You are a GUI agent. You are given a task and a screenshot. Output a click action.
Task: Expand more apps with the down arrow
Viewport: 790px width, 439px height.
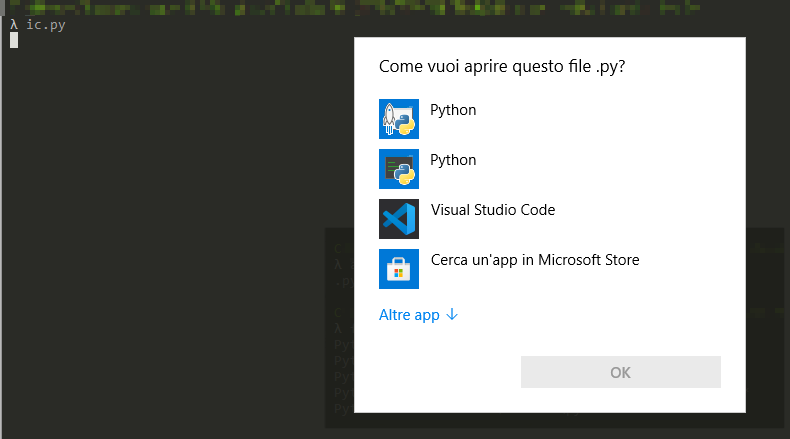452,315
